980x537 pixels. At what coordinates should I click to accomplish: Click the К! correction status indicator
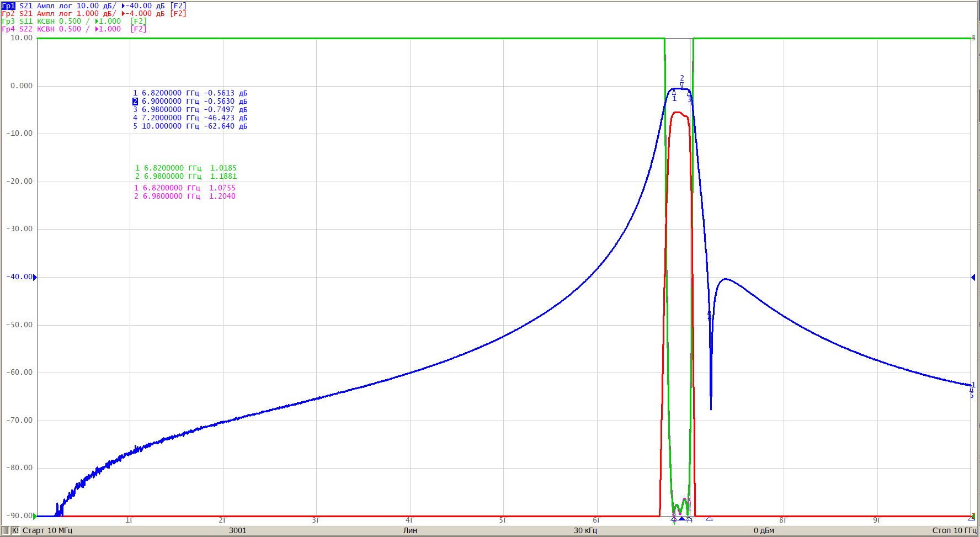coord(15,530)
